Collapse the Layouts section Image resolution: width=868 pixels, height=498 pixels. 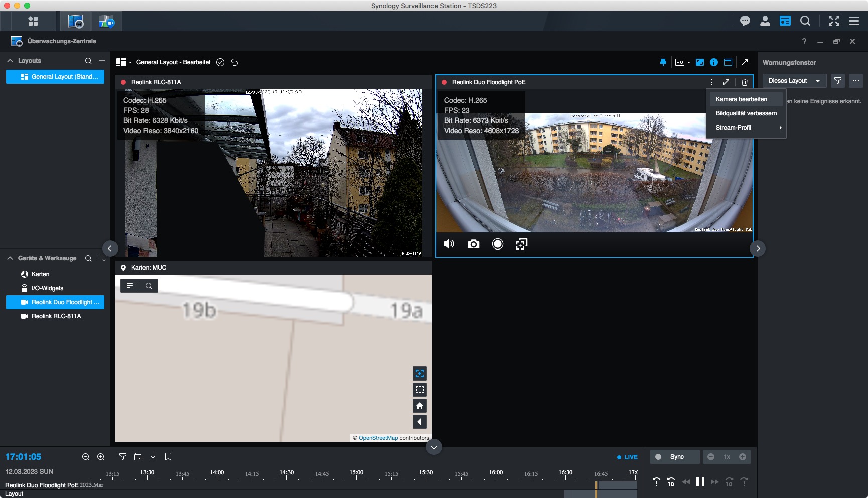tap(10, 61)
